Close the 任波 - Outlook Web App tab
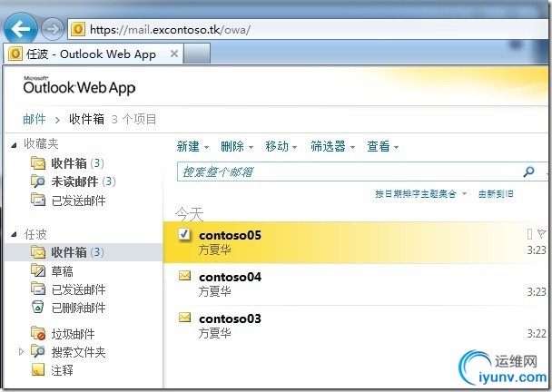Image resolution: width=552 pixels, height=392 pixels. pyautogui.click(x=174, y=54)
